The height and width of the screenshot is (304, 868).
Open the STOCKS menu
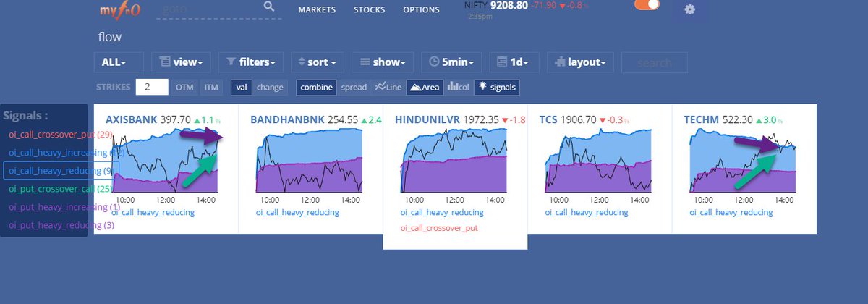point(369,10)
